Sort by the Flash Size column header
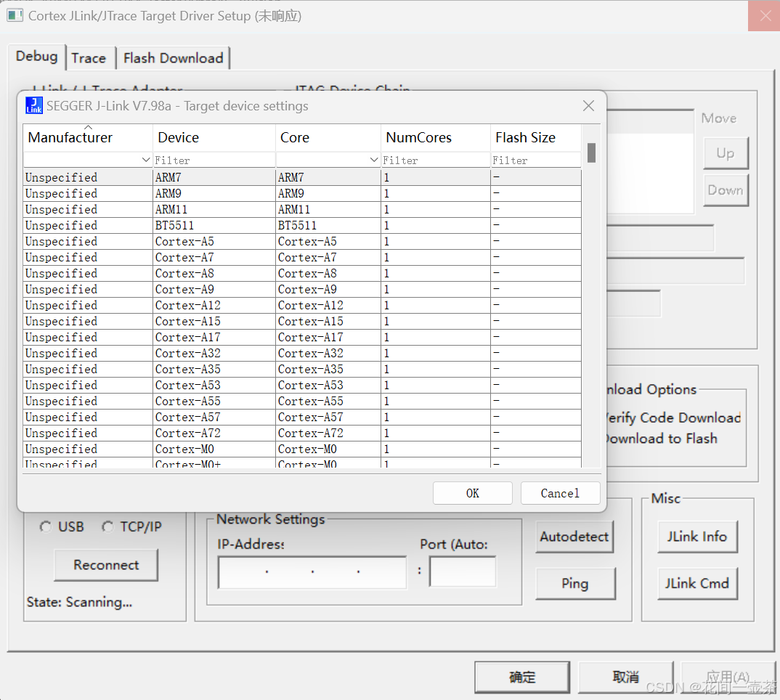This screenshot has height=700, width=780. [536, 137]
